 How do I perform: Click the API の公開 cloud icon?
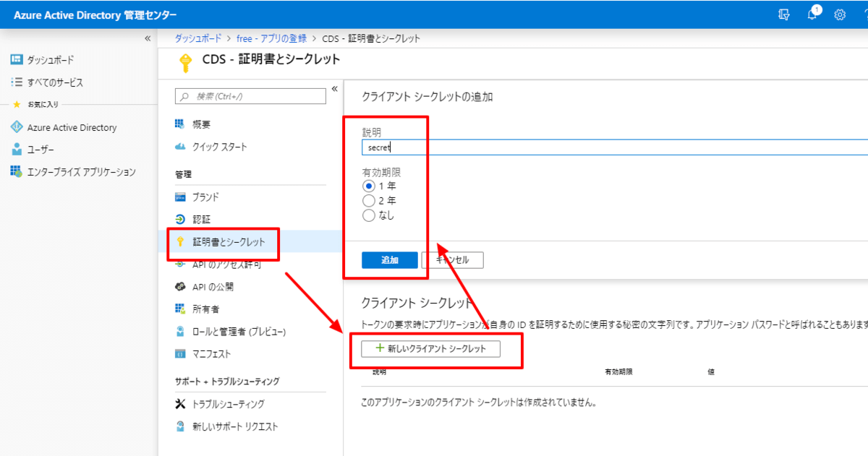180,287
